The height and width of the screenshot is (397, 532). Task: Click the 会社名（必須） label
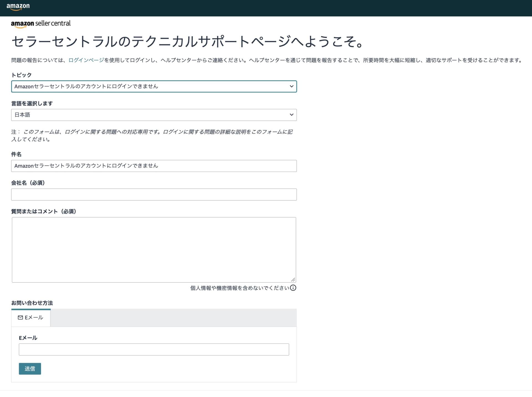pos(28,183)
